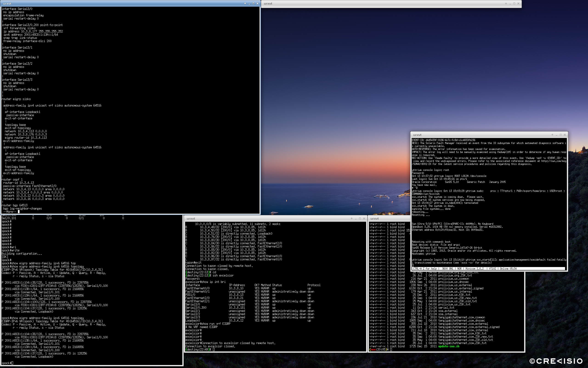Click 'yttrium console login: root' line
588x368 pixels.
(430, 170)
